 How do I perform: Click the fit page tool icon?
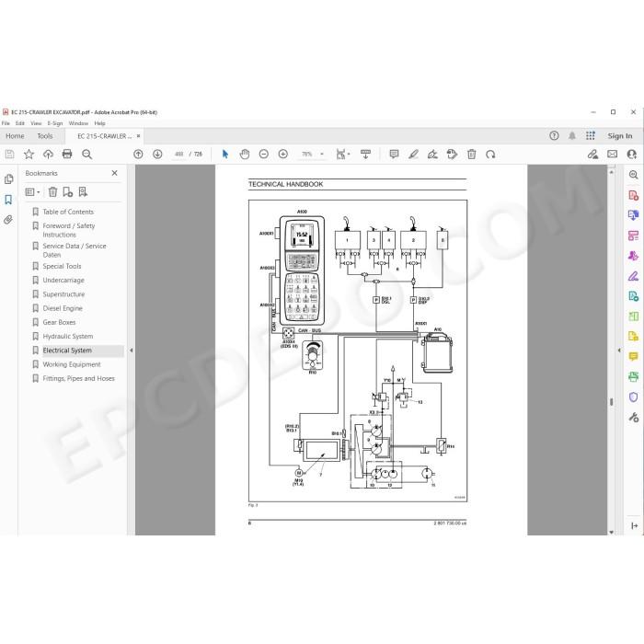click(x=340, y=155)
